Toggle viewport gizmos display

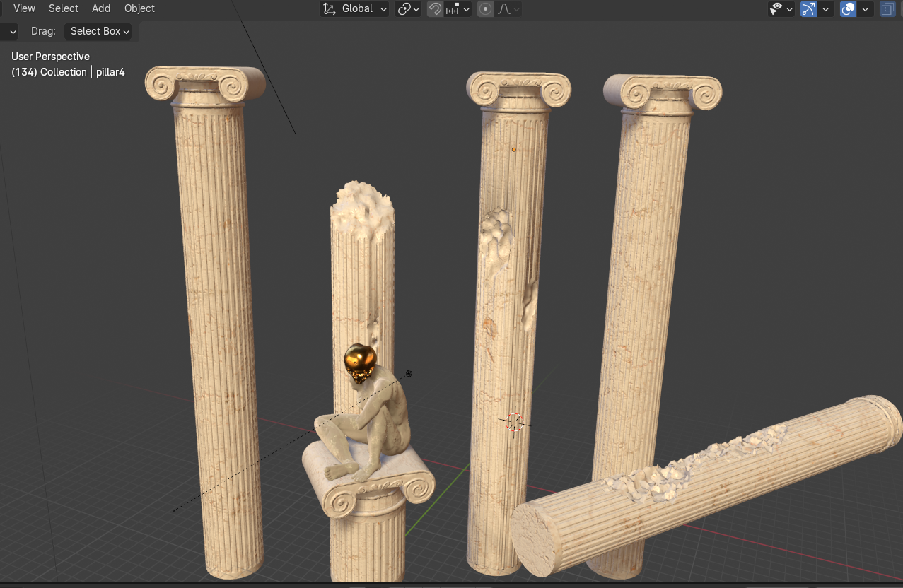pos(808,9)
